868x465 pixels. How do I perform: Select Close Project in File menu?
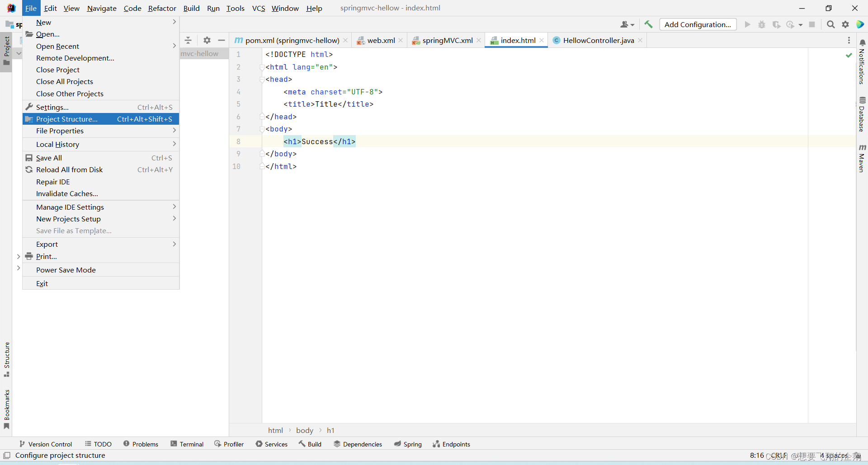tap(101, 70)
